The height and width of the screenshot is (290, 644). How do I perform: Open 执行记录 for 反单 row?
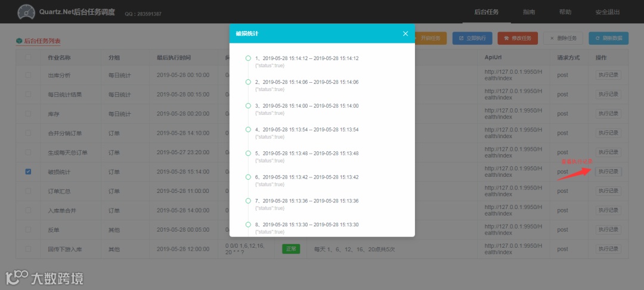pos(608,230)
